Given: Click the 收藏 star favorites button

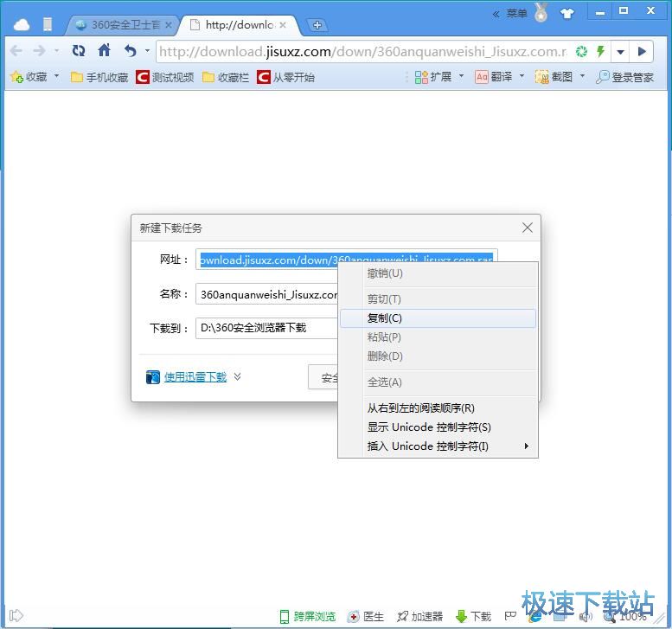Looking at the screenshot, I should click(29, 77).
